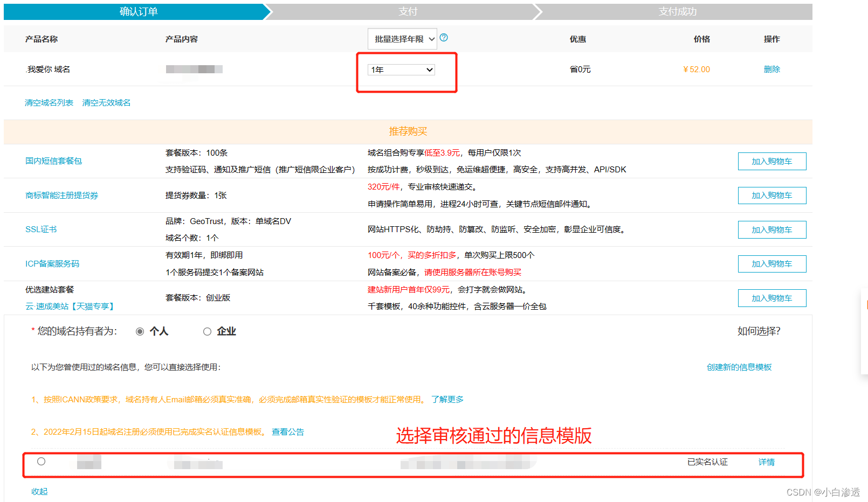Click the 推荐购买 section header
The image size is (868, 502).
(408, 131)
